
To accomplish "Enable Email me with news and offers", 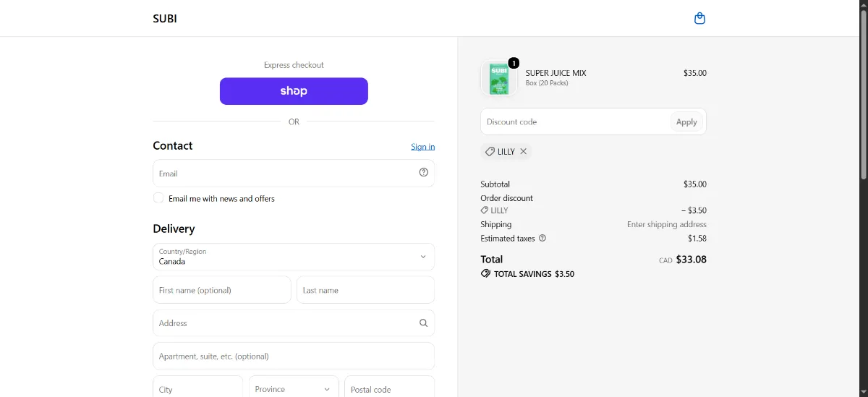I will pos(158,198).
